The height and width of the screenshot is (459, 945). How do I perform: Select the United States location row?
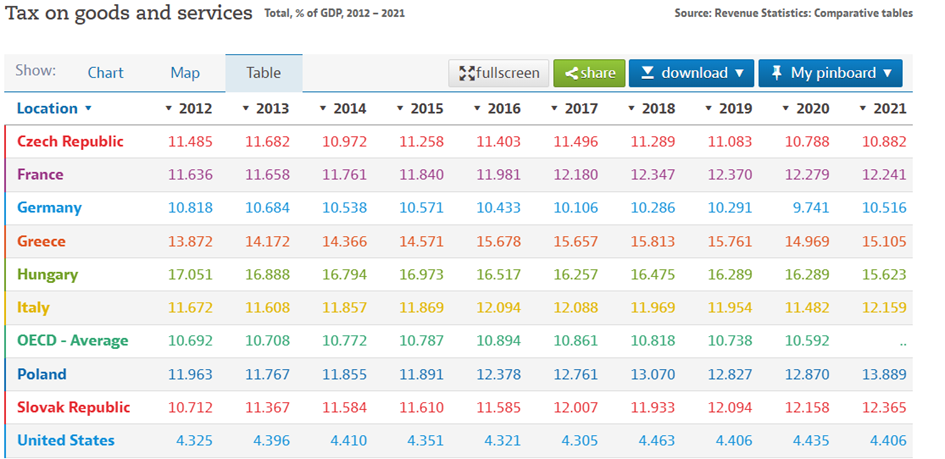(66, 440)
